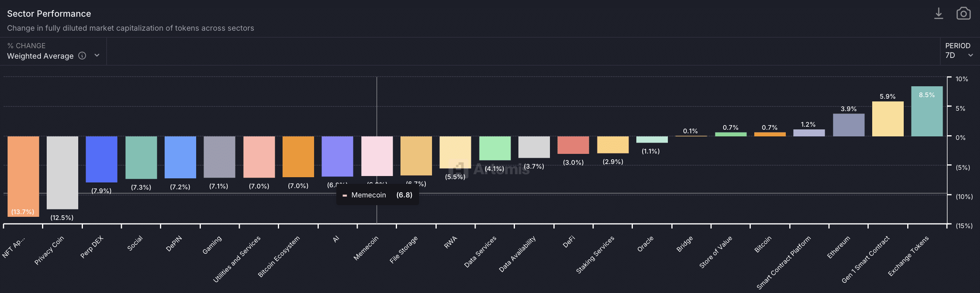Click the Smart Contract Platform bar
This screenshot has width=980, height=293.
(x=809, y=133)
